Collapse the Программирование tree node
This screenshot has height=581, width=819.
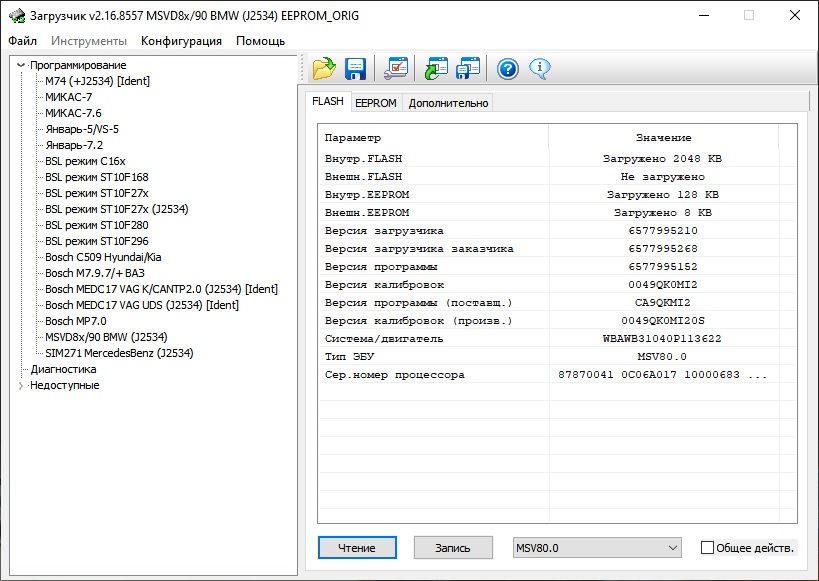(x=22, y=65)
